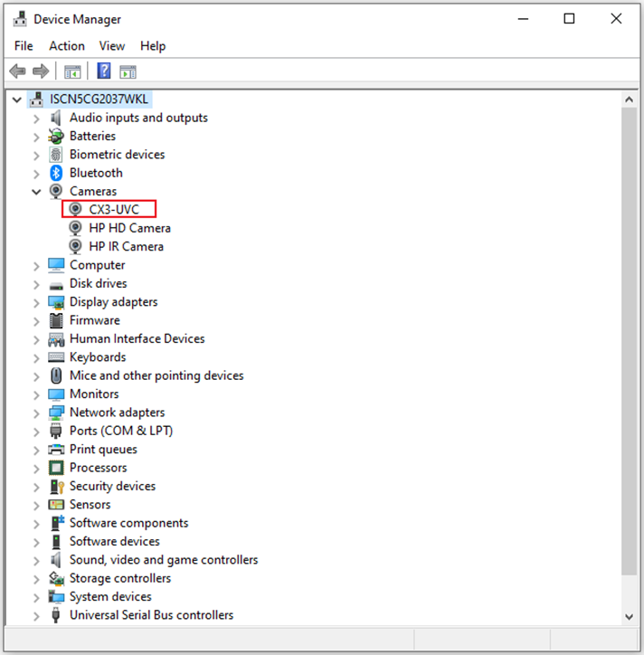Viewport: 644px width, 655px height.
Task: Click the Batteries category icon
Action: (x=56, y=137)
